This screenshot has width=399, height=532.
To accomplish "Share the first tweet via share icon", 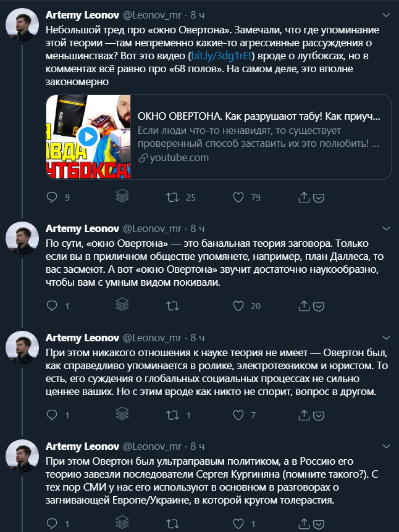I will pos(304,197).
